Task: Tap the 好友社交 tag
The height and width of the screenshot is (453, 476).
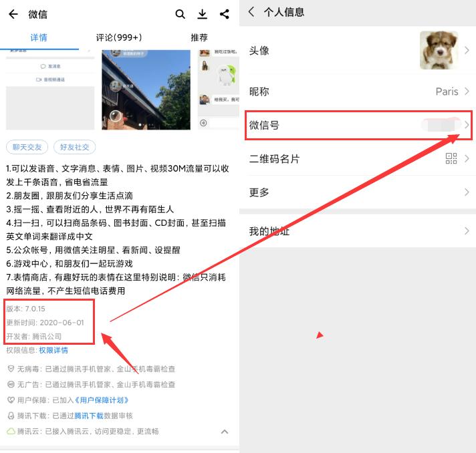Action: click(75, 147)
